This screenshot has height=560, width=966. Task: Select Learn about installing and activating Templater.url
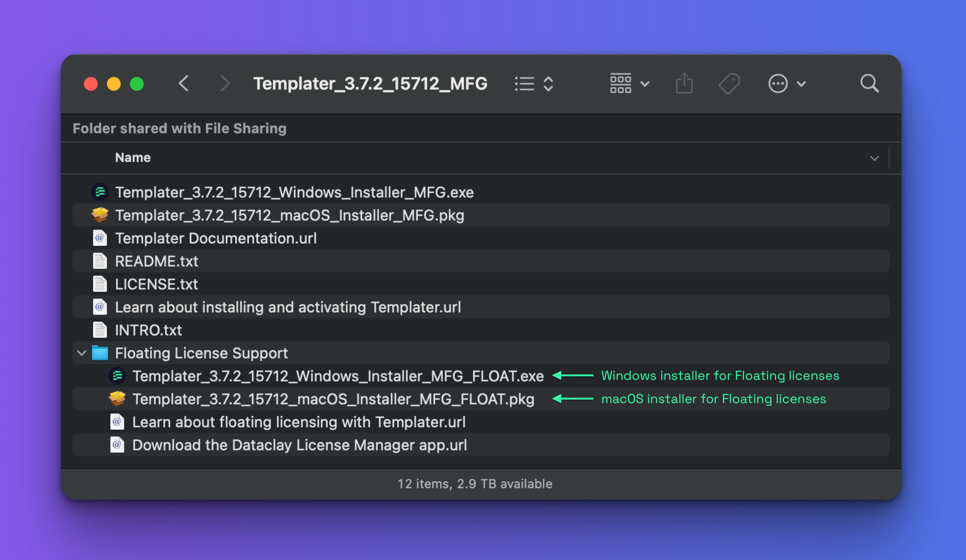(288, 307)
